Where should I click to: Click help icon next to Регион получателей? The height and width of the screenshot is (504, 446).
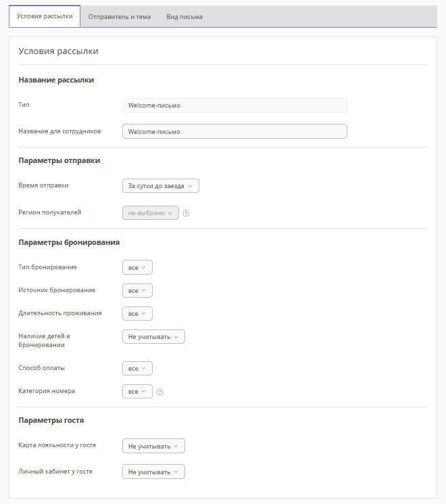tap(186, 213)
